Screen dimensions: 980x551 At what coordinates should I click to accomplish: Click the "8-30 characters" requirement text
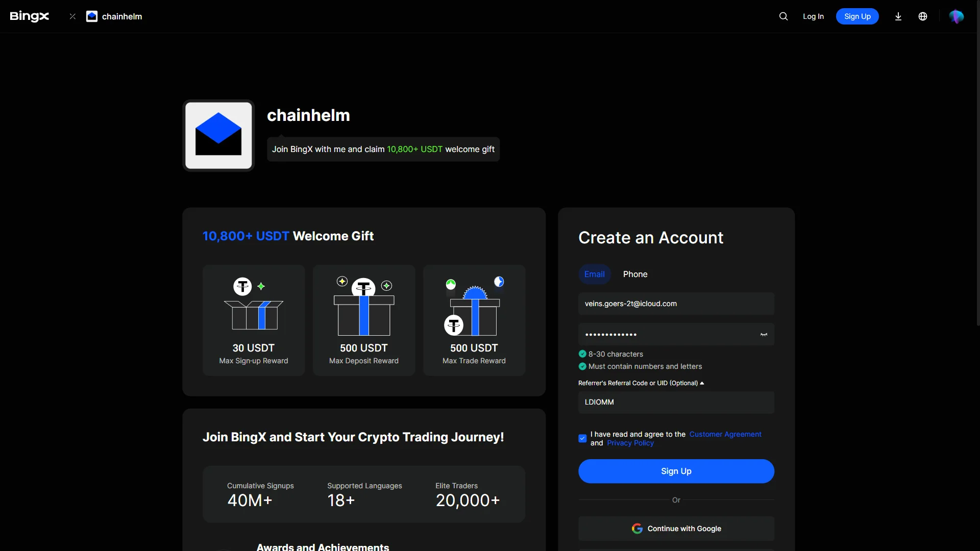(616, 354)
